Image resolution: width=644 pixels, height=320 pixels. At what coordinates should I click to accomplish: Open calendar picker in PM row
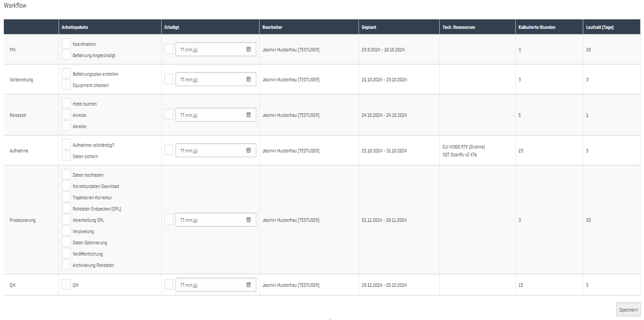point(248,49)
